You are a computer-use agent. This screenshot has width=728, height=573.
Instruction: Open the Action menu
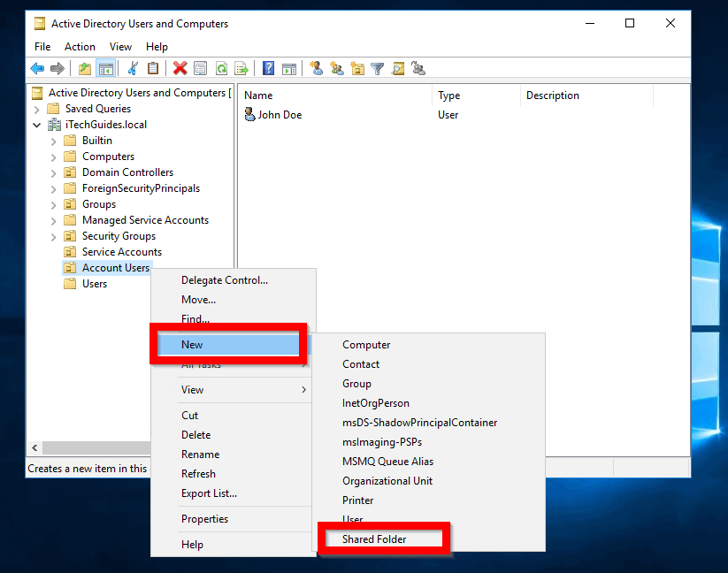80,47
